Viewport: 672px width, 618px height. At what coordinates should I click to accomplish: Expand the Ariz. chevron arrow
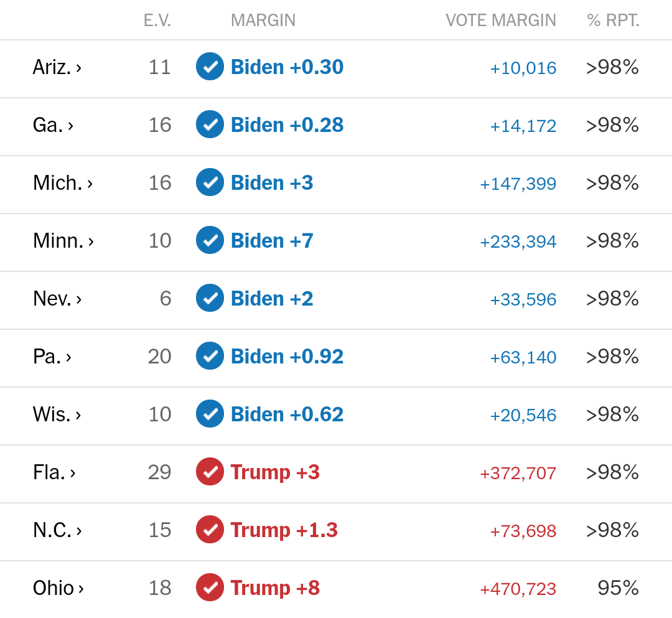coord(79,68)
